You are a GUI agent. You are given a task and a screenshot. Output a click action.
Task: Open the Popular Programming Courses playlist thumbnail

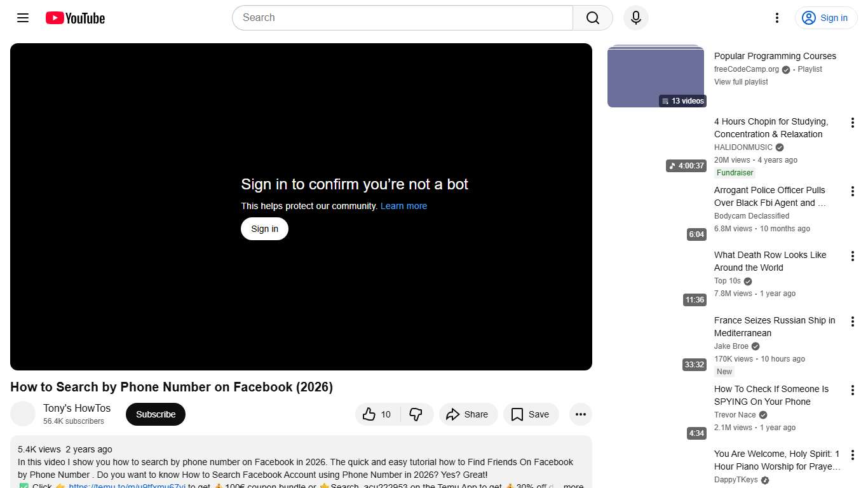click(x=655, y=75)
